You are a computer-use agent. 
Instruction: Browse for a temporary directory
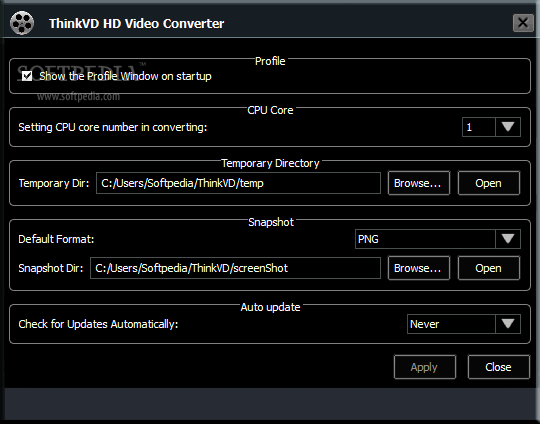[419, 183]
